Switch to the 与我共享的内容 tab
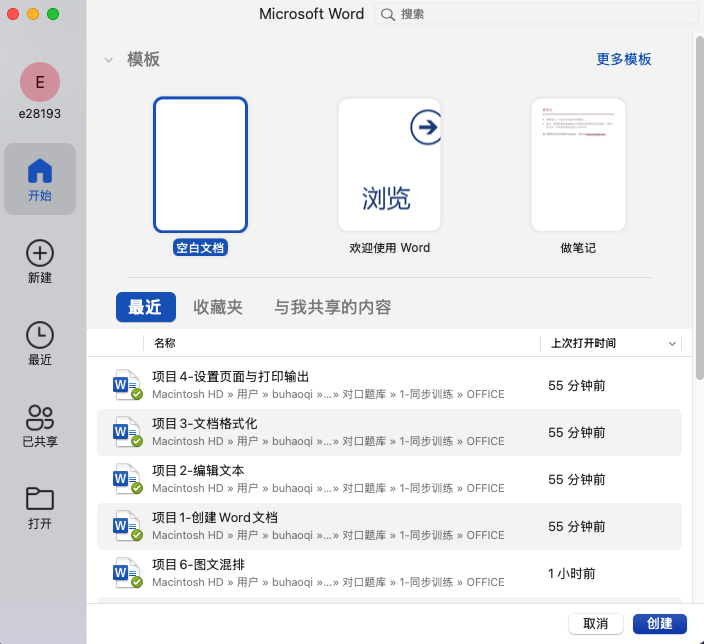Viewport: 704px width, 644px height. (x=333, y=307)
